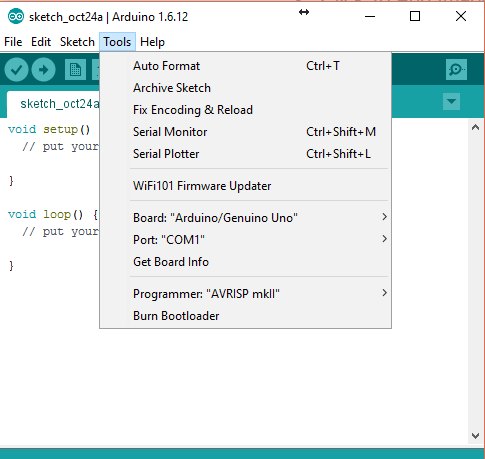This screenshot has height=459, width=485.
Task: Choose Auto Format from Tools menu
Action: coord(245,66)
